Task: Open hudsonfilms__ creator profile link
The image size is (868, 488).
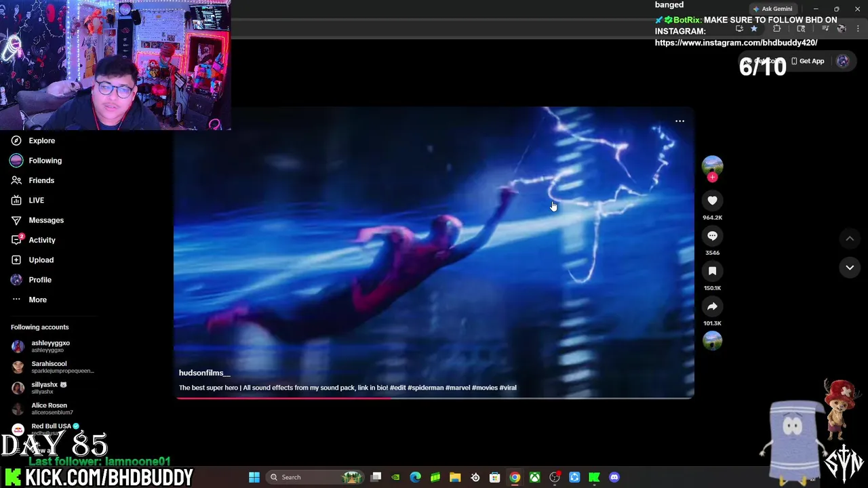Action: [204, 373]
